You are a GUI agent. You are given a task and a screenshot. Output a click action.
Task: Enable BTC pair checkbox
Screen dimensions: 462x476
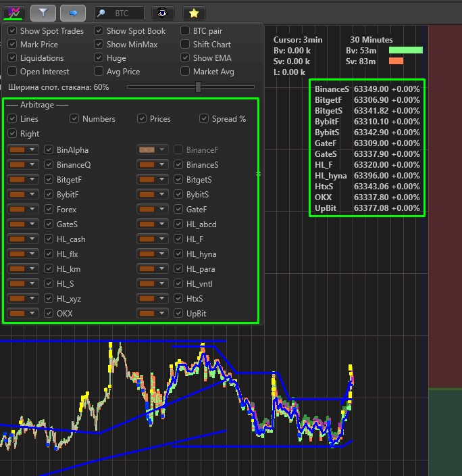pos(185,30)
